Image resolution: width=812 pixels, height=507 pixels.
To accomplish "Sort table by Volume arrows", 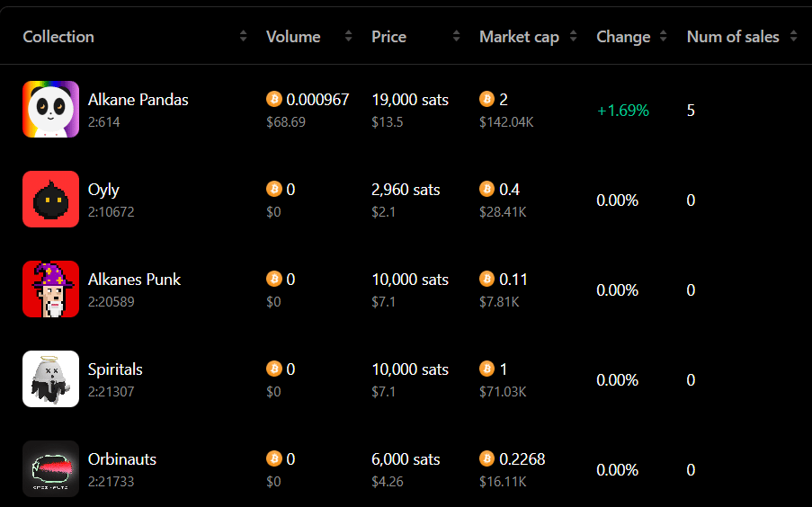I will [349, 36].
